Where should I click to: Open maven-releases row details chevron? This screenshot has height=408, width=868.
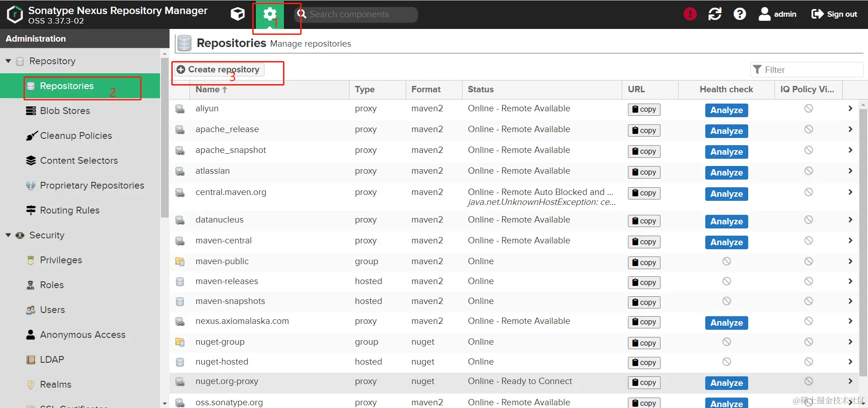(x=850, y=281)
